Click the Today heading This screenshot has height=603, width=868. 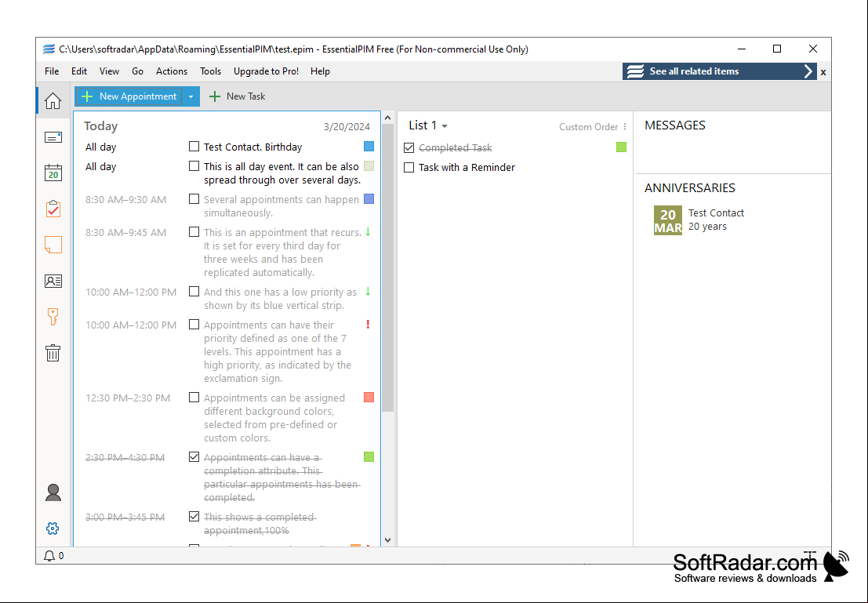click(x=100, y=126)
